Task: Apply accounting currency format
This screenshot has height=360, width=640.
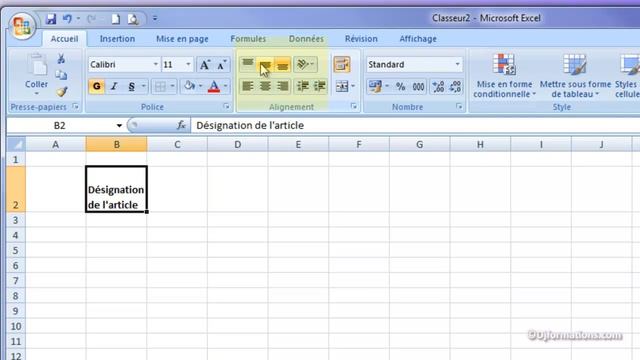Action: pos(375,86)
